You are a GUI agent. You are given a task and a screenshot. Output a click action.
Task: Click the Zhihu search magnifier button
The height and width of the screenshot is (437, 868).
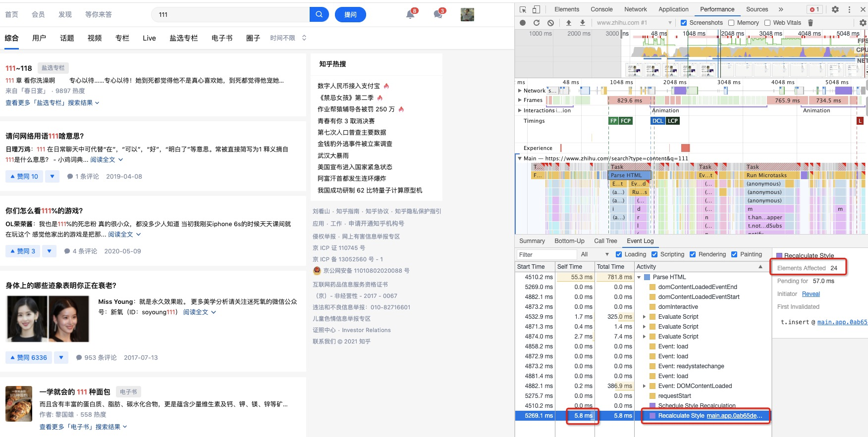tap(319, 14)
